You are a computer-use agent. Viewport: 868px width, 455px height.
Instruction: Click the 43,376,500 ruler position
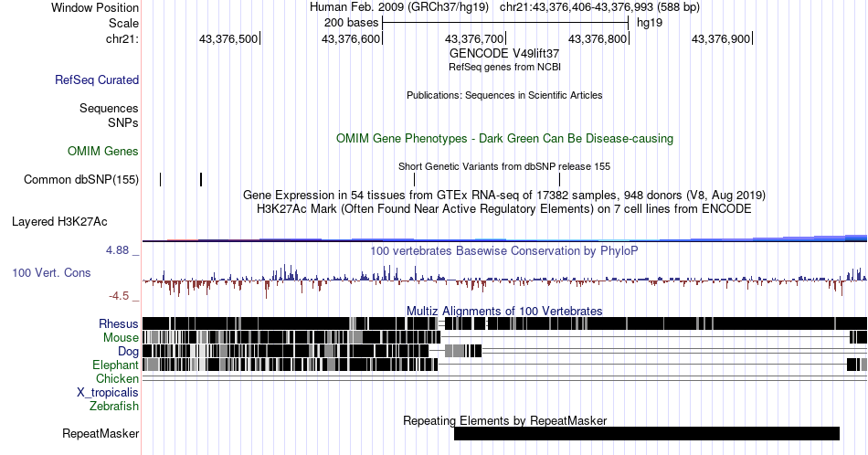(228, 38)
